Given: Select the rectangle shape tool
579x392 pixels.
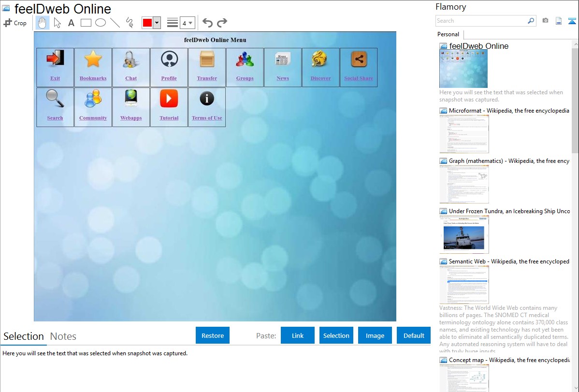Looking at the screenshot, I should coord(86,23).
